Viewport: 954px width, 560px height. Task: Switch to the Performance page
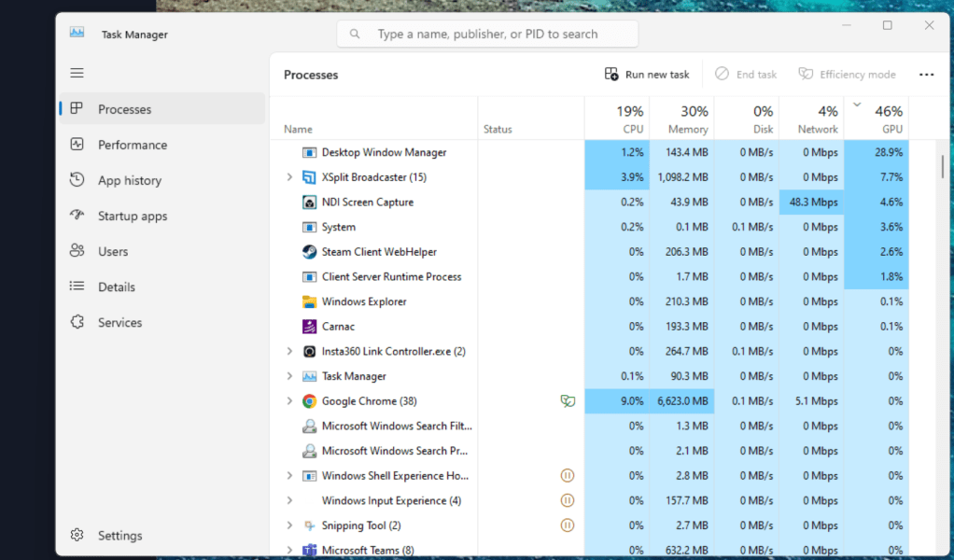click(x=162, y=145)
